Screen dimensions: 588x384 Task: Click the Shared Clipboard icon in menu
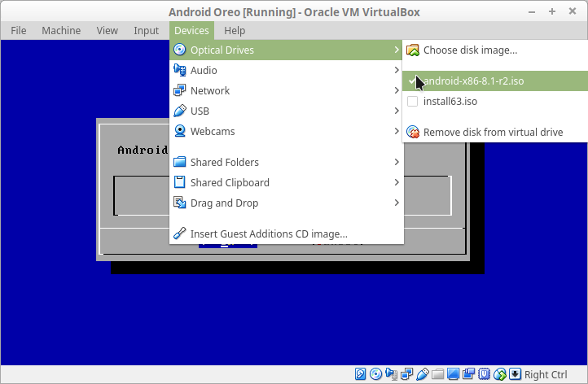(x=180, y=182)
